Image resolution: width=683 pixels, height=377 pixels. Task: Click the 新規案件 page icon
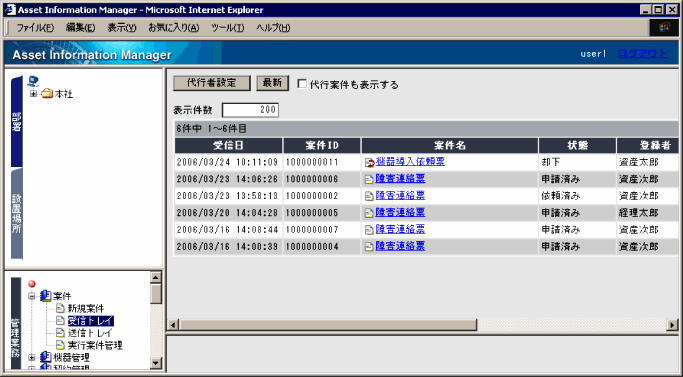[x=61, y=309]
